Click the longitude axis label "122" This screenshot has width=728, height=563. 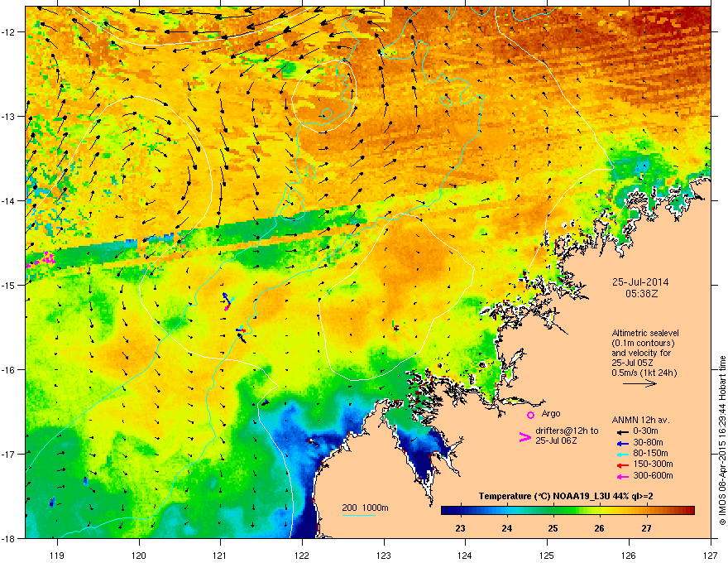pyautogui.click(x=302, y=556)
